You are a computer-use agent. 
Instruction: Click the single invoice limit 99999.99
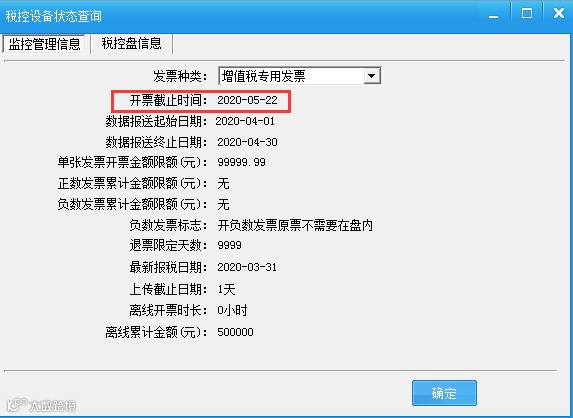pos(242,162)
